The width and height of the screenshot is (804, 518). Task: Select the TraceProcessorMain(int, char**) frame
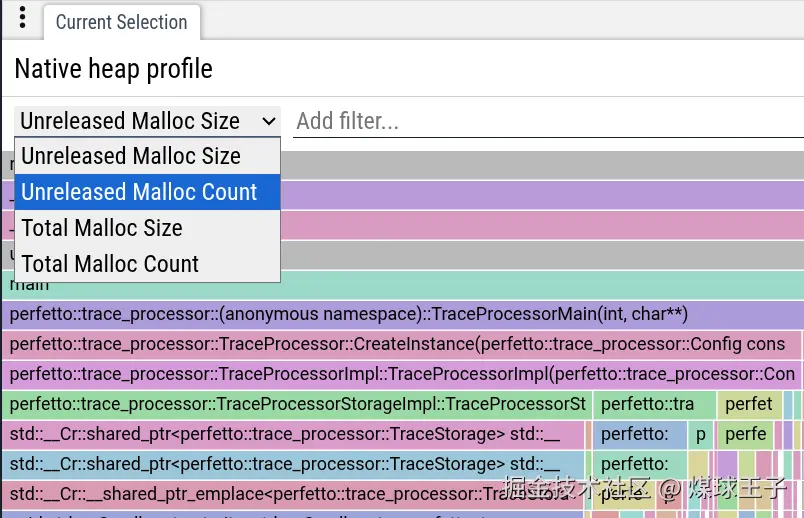403,314
